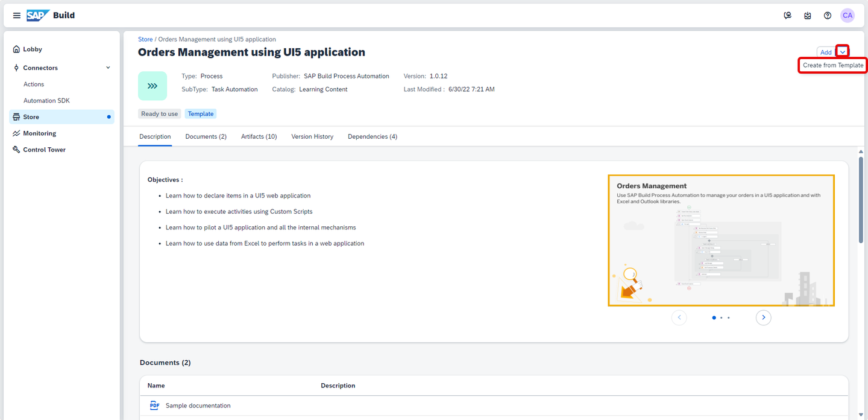Click the Objectives heading
868x420 pixels.
pos(165,180)
